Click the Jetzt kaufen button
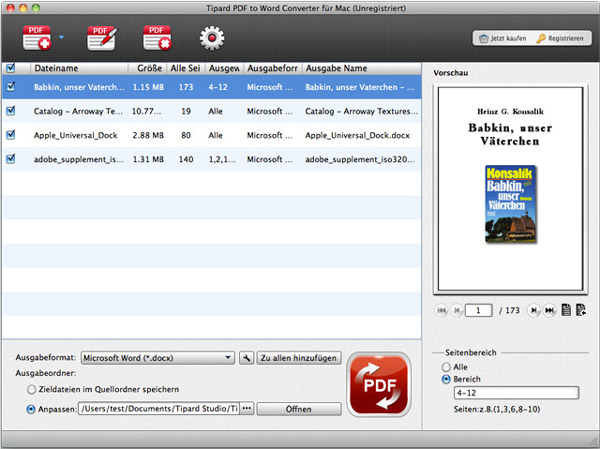This screenshot has height=449, width=600. coord(502,38)
